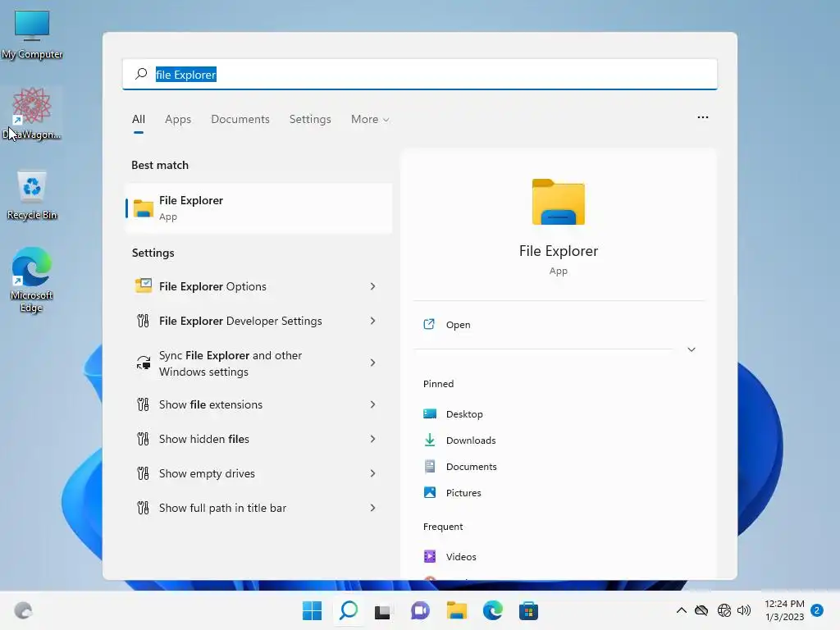Open the File Explorer best match result
Viewport: 840px width, 630px height.
[x=258, y=208]
